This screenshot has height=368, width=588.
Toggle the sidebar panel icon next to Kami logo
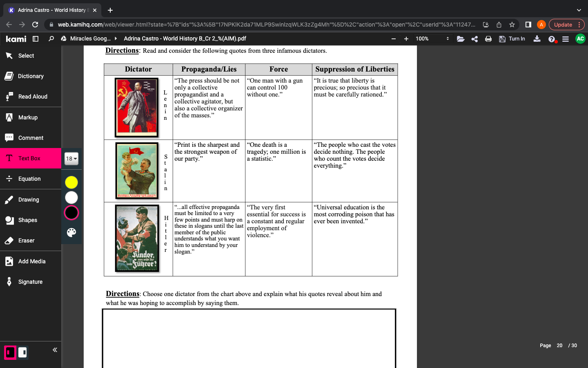pyautogui.click(x=36, y=39)
